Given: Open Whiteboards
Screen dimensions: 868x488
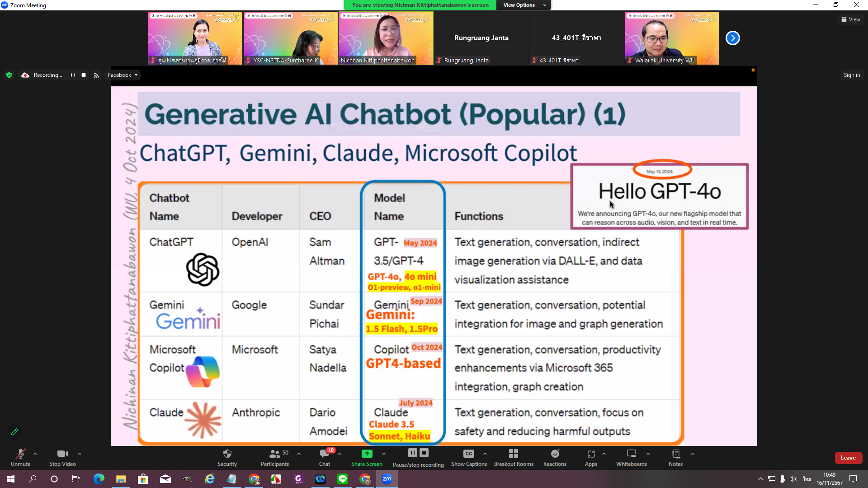Looking at the screenshot, I should [x=631, y=454].
